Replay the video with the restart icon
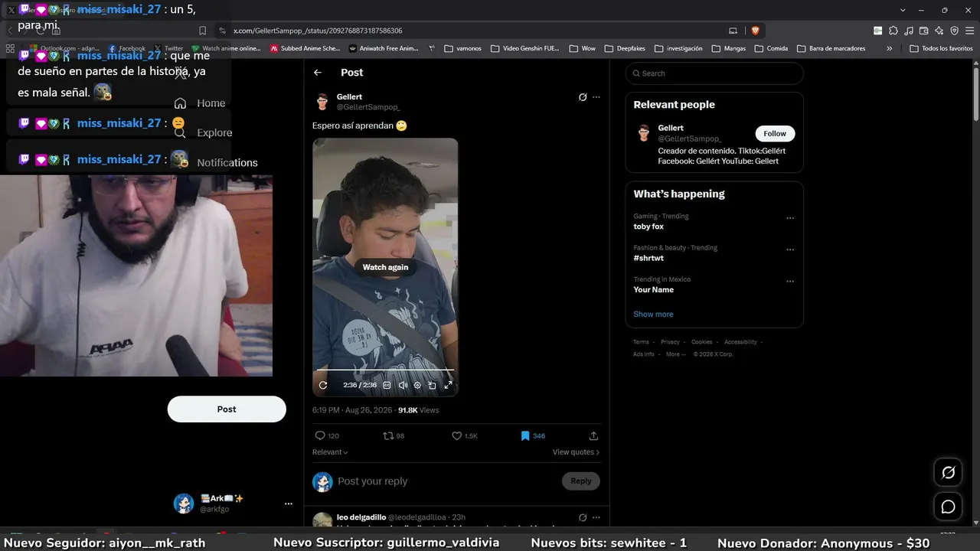980x551 pixels. tap(323, 385)
